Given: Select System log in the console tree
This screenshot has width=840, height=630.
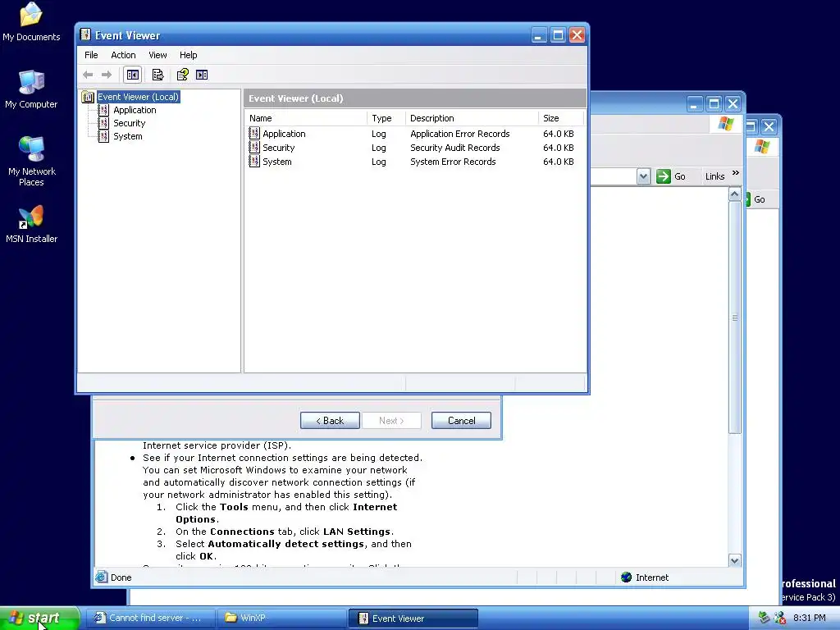Looking at the screenshot, I should click(127, 136).
